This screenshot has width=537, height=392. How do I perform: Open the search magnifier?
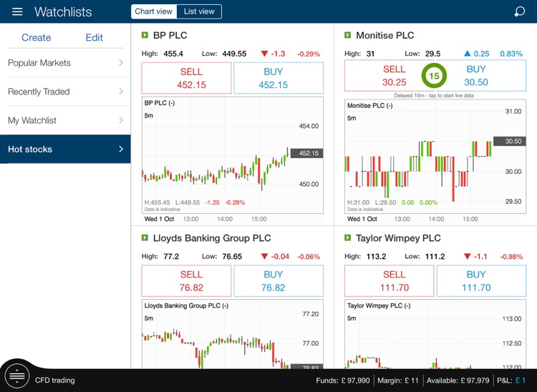coord(519,11)
